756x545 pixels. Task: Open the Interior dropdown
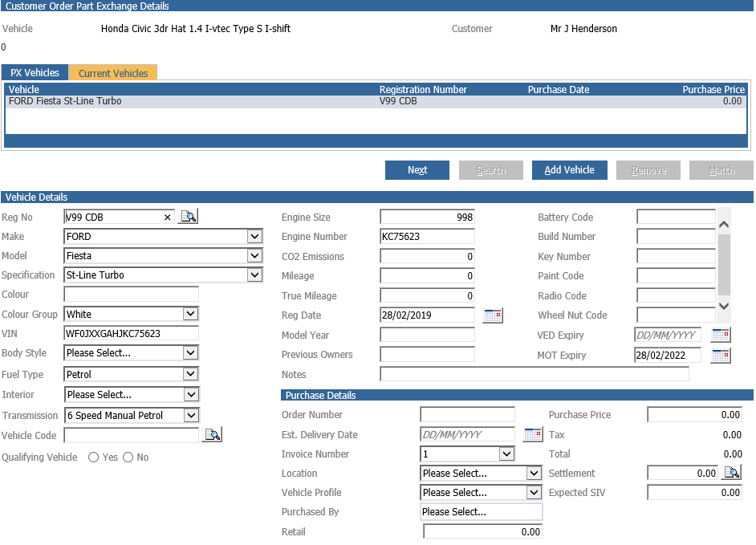192,395
